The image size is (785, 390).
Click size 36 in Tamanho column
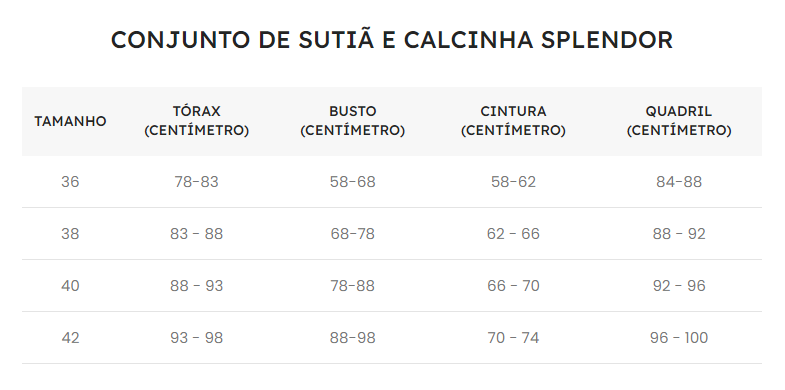click(70, 182)
